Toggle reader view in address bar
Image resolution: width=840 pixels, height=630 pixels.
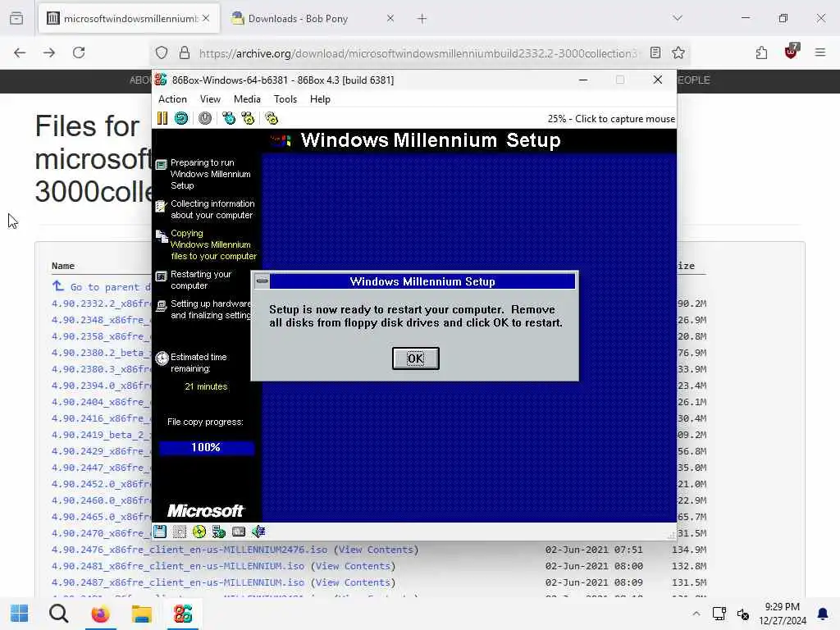(655, 52)
